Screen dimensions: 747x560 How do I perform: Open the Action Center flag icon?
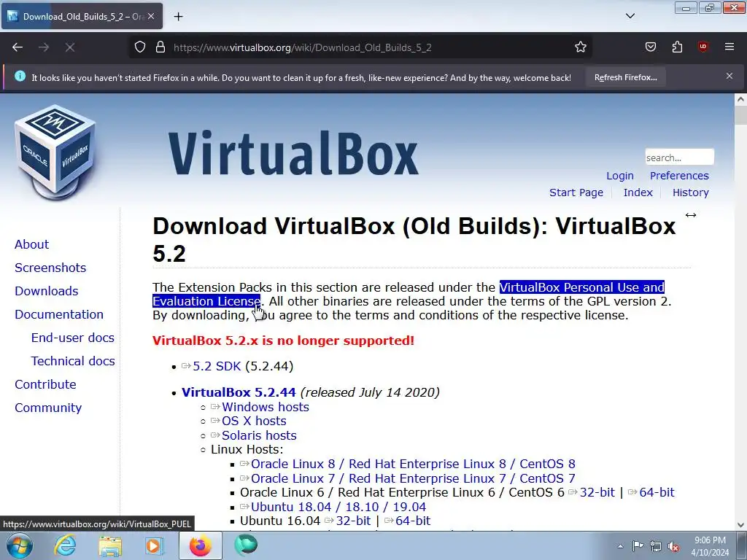point(638,546)
